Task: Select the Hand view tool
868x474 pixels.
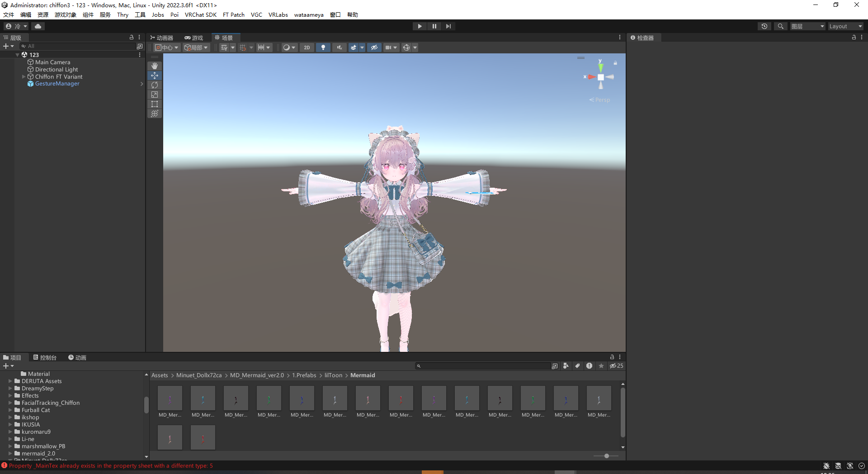Action: (155, 66)
